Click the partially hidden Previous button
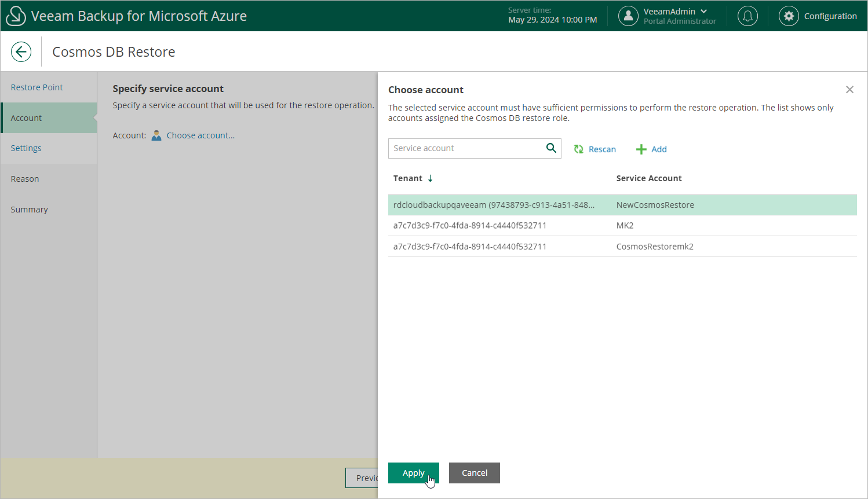 (362, 478)
